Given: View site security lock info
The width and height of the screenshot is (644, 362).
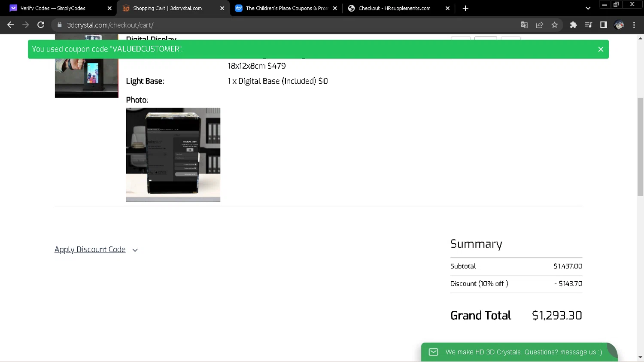Looking at the screenshot, I should (60, 25).
